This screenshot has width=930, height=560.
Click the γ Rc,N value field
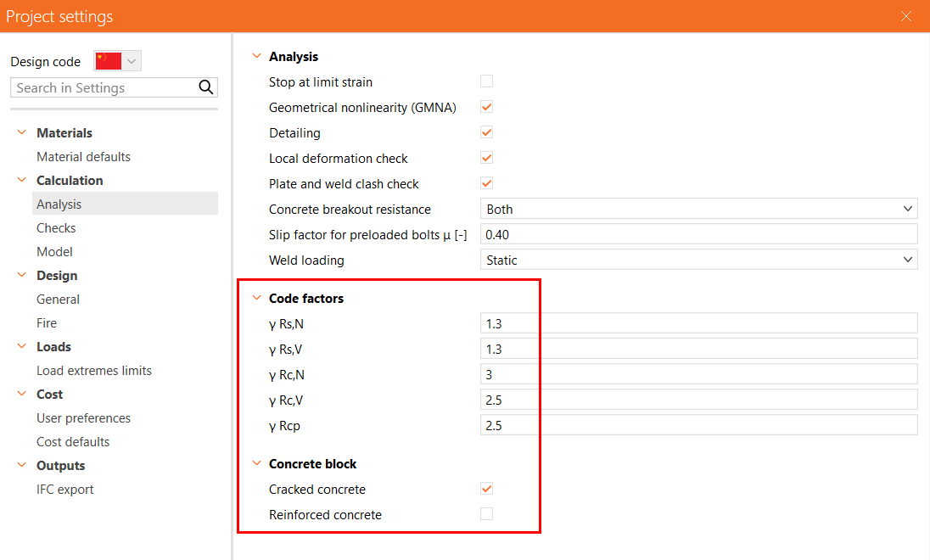(698, 374)
